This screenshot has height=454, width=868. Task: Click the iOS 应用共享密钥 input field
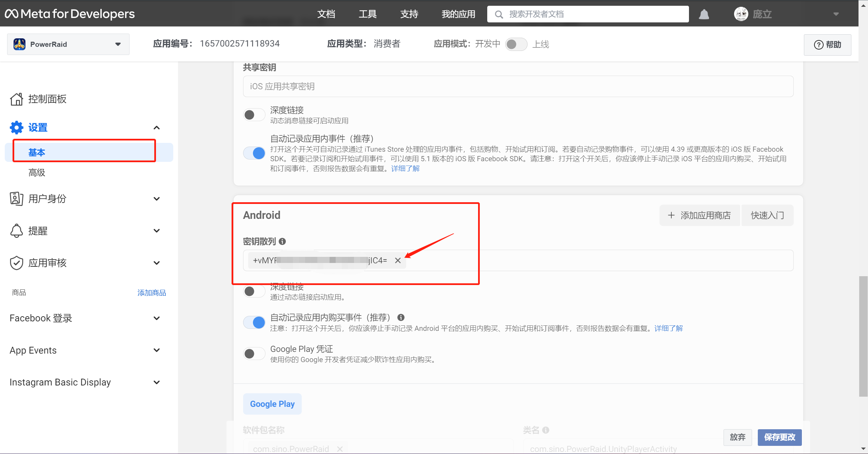[x=518, y=86]
